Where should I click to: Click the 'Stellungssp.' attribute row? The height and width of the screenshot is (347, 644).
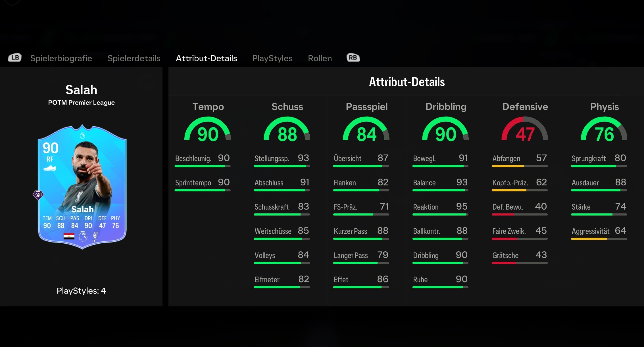282,160
